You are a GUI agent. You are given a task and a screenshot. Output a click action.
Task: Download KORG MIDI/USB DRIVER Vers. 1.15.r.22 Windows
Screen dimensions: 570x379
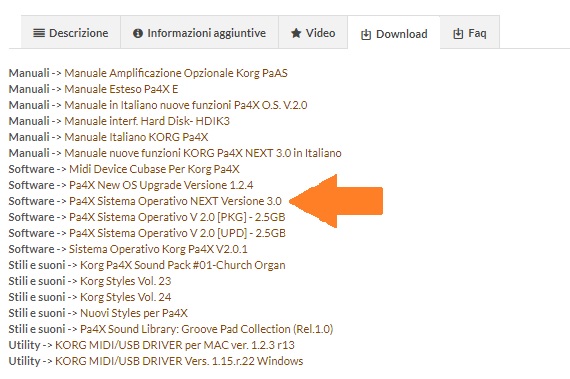[x=179, y=361]
